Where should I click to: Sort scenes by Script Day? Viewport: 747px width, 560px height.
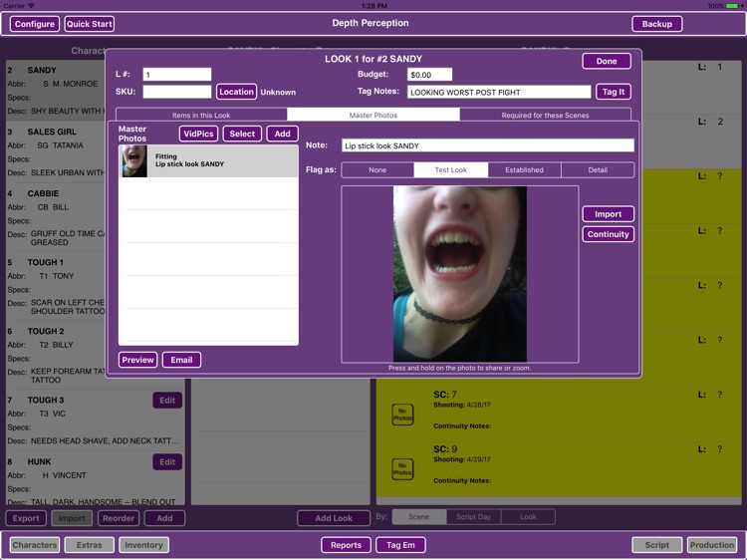tap(473, 516)
